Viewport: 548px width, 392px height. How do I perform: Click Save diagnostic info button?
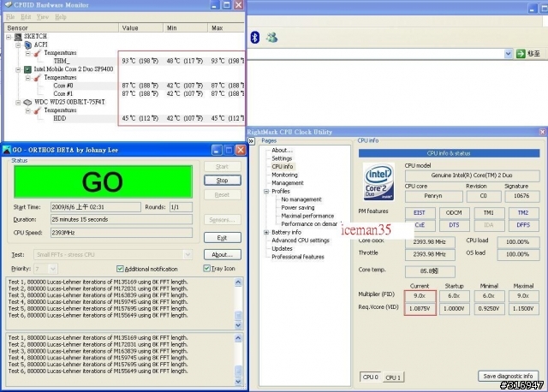(x=508, y=376)
